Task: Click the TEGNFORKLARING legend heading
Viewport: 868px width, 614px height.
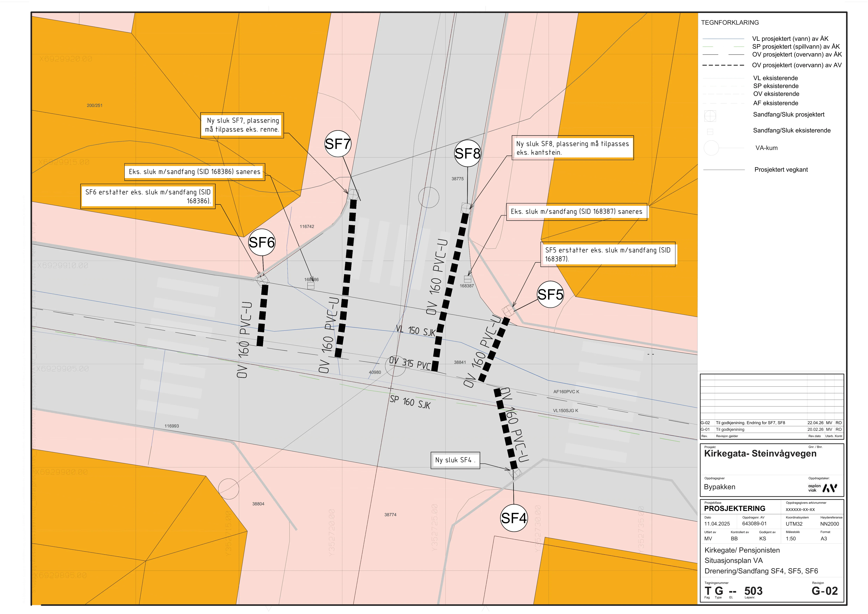Action: [x=730, y=23]
